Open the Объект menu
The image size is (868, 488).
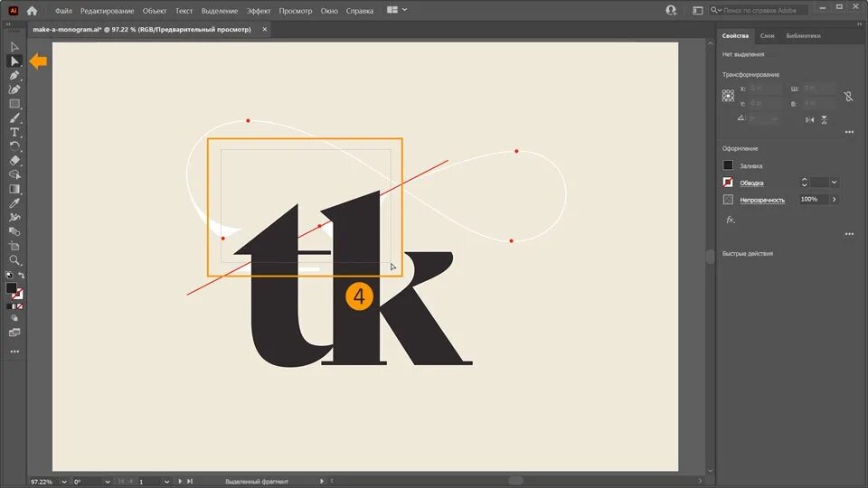tap(155, 11)
